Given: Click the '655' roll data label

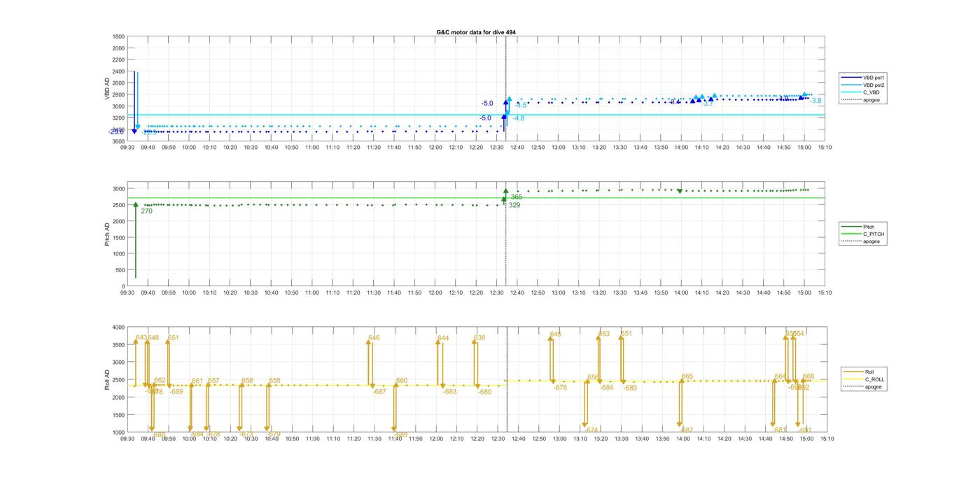Looking at the screenshot, I should coord(274,381).
